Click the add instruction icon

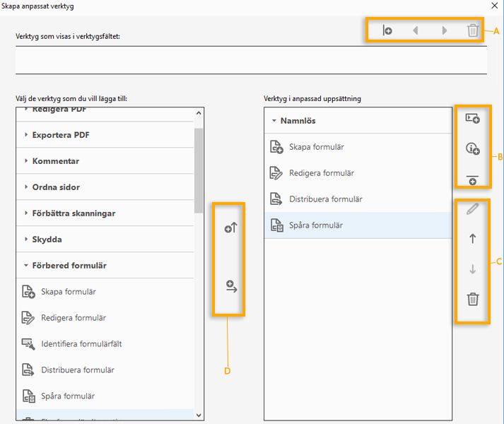coord(472,149)
